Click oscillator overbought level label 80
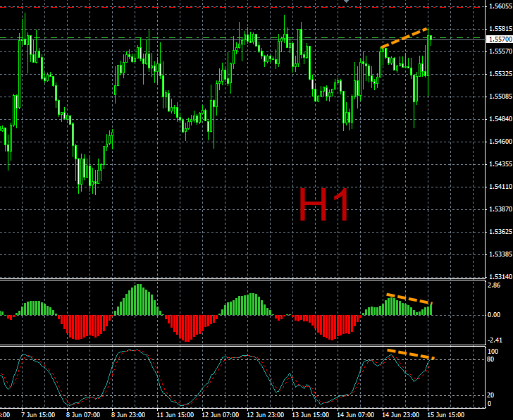This screenshot has width=513, height=420. pos(490,359)
